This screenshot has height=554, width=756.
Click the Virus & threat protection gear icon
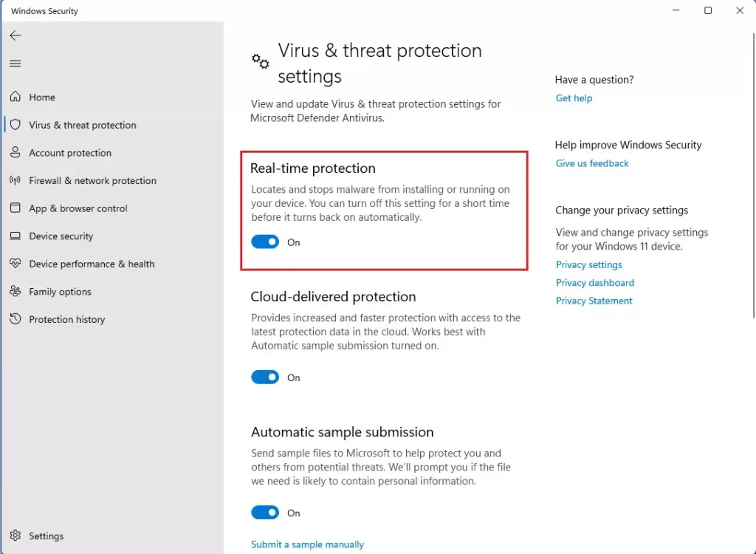259,62
